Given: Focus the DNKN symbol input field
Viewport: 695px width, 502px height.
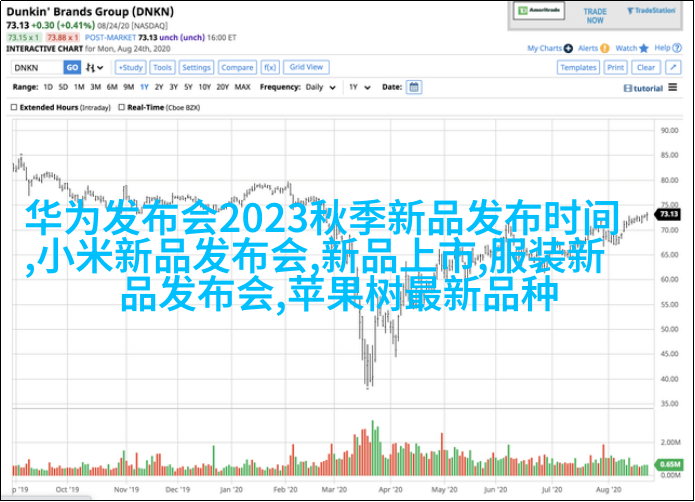Looking at the screenshot, I should pyautogui.click(x=37, y=68).
